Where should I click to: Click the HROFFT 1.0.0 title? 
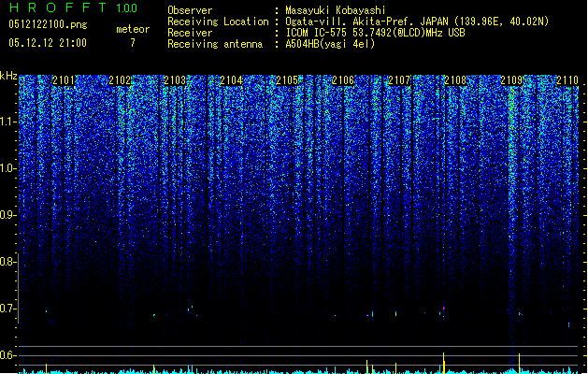tap(73, 7)
